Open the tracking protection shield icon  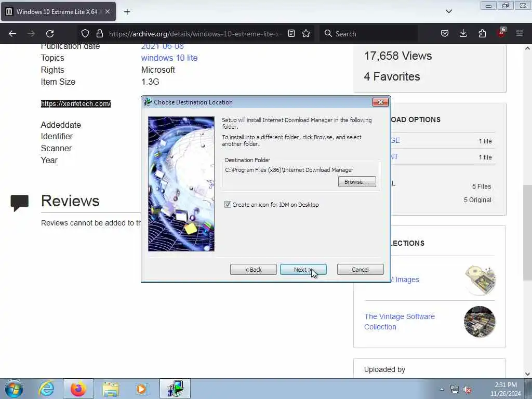(x=85, y=34)
